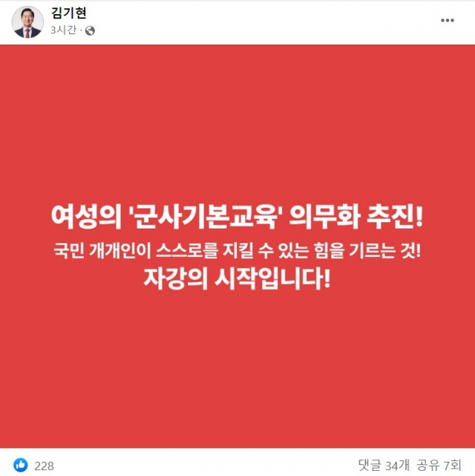The height and width of the screenshot is (476, 475).
Task: Open 김기현's profile picture
Action: pos(27,22)
